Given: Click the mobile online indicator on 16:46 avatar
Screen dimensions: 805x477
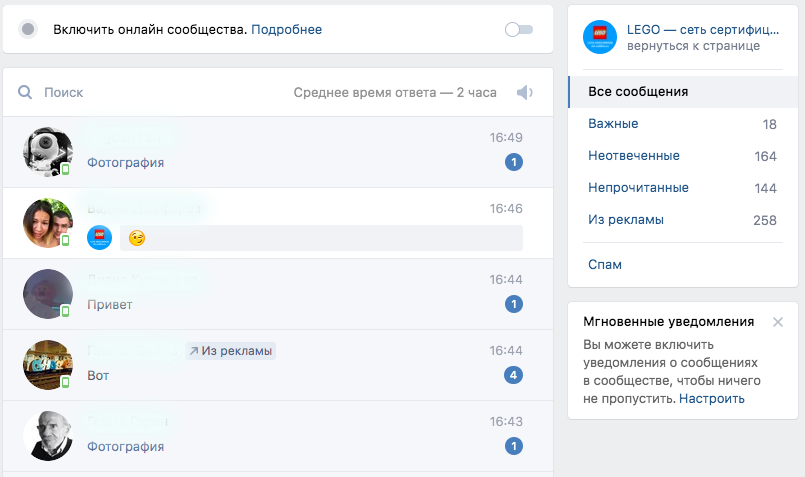Looking at the screenshot, I should point(65,240).
